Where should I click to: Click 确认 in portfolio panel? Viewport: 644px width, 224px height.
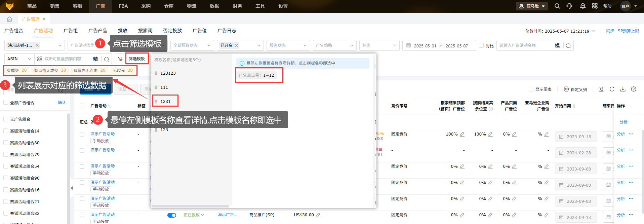(62, 103)
